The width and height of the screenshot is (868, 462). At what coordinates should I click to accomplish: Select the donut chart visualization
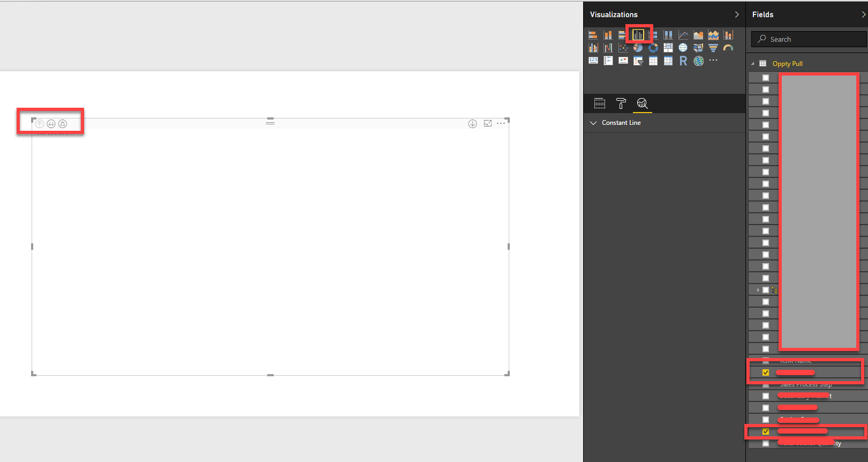(x=653, y=48)
